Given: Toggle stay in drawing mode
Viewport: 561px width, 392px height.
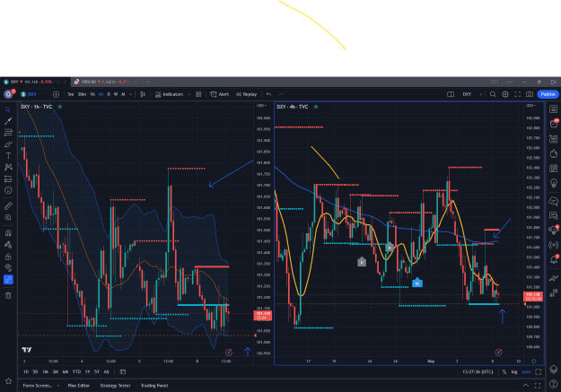Looking at the screenshot, I should [8, 245].
